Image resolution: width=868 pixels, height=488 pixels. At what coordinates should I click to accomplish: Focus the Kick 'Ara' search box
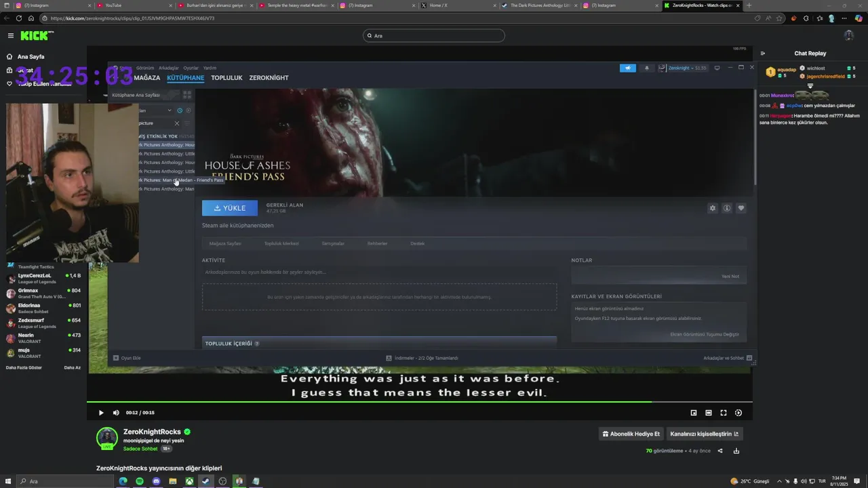434,35
